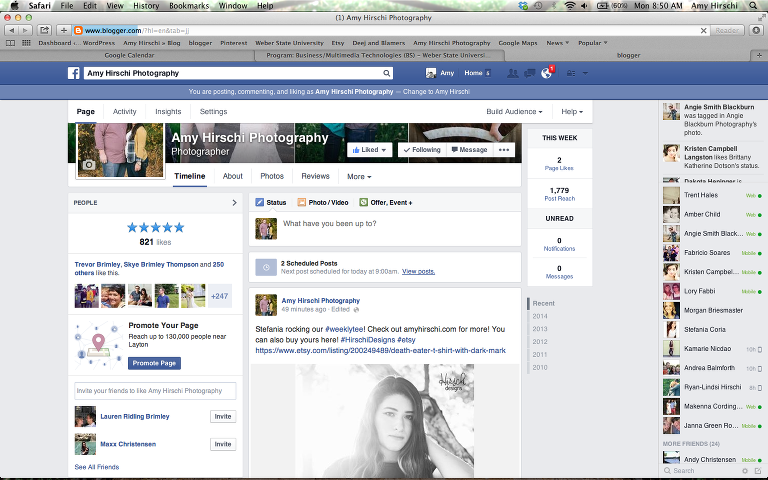Open the reading list bookmarks icon
The image size is (768, 480).
10,43
